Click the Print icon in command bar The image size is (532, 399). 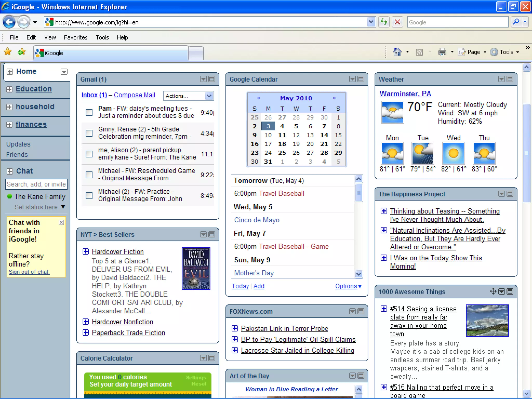442,52
